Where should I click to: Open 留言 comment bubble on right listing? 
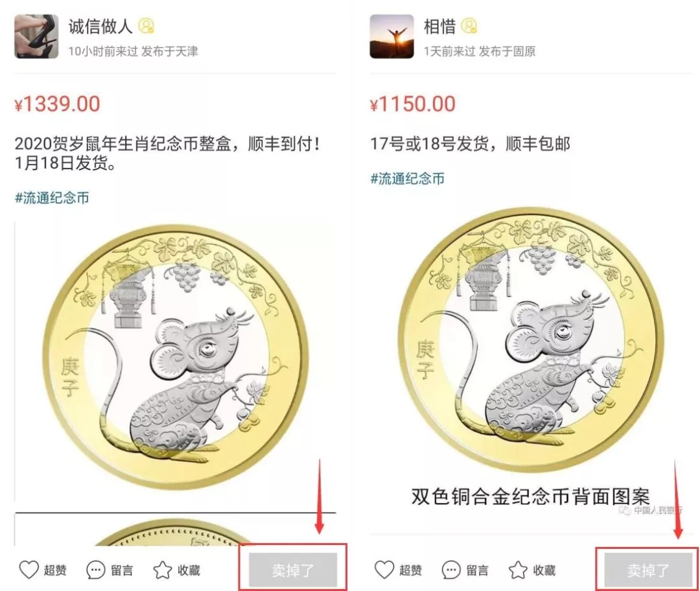tap(450, 570)
